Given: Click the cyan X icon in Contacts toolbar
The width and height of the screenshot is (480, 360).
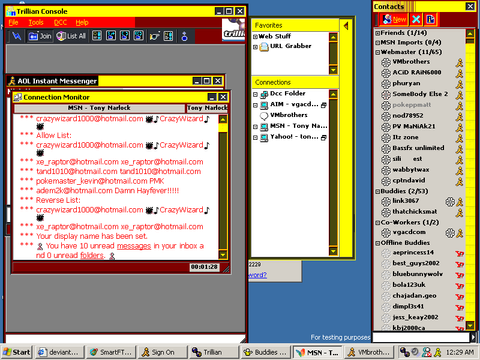Looking at the screenshot, I should tap(416, 19).
